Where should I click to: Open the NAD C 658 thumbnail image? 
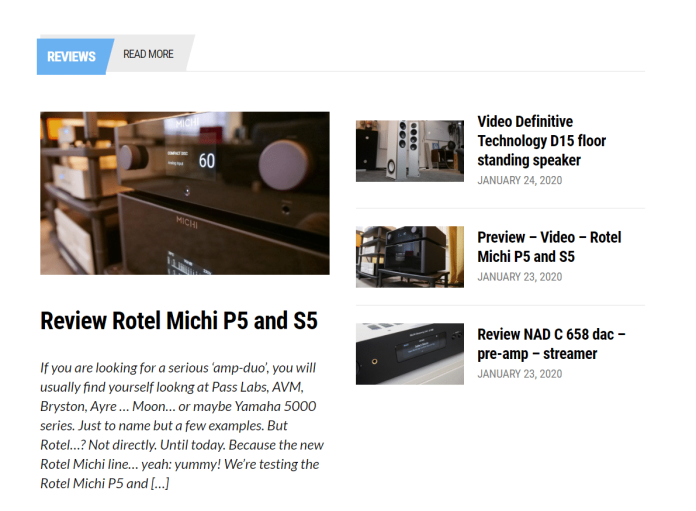coord(410,354)
